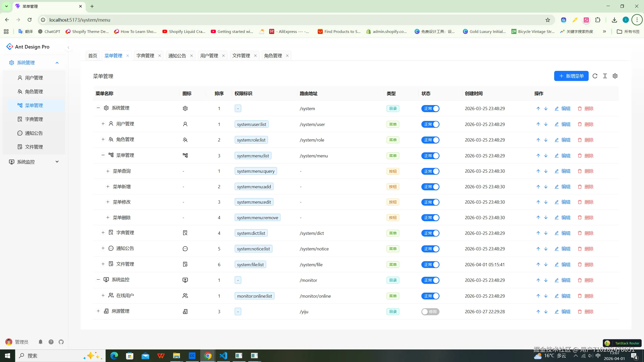This screenshot has width=644, height=362.
Task: Enable the 房源管理 status switch
Action: click(430, 312)
